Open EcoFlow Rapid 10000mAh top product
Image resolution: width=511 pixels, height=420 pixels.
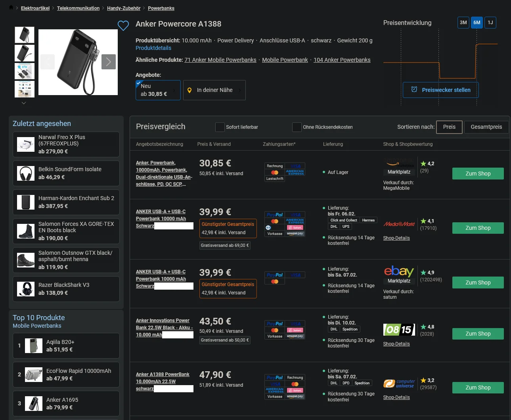[x=66, y=374]
